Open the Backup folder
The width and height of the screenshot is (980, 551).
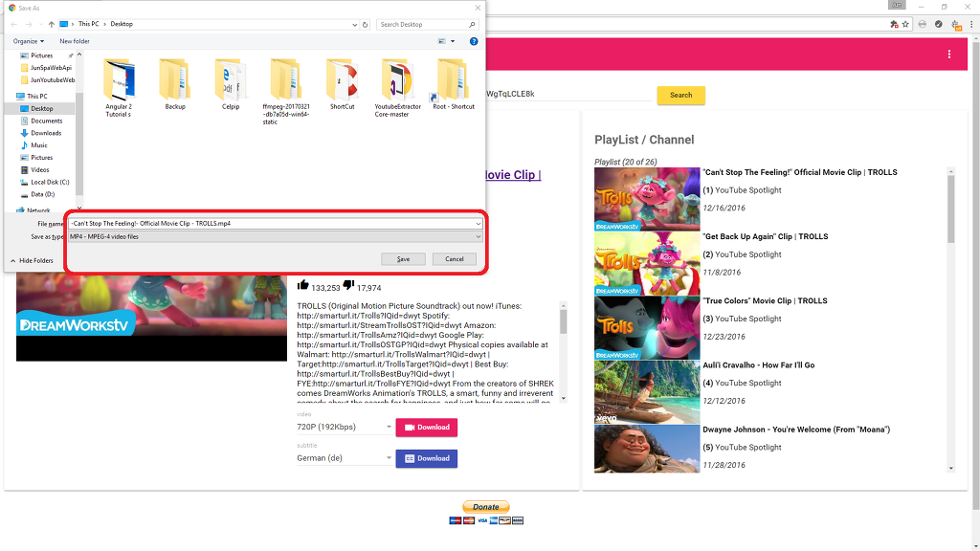click(175, 84)
